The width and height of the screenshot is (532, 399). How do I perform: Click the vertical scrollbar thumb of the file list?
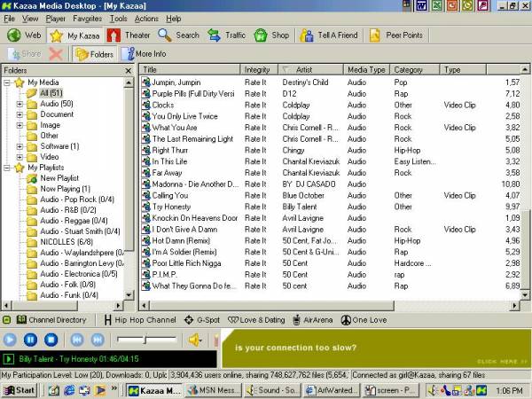point(525,248)
